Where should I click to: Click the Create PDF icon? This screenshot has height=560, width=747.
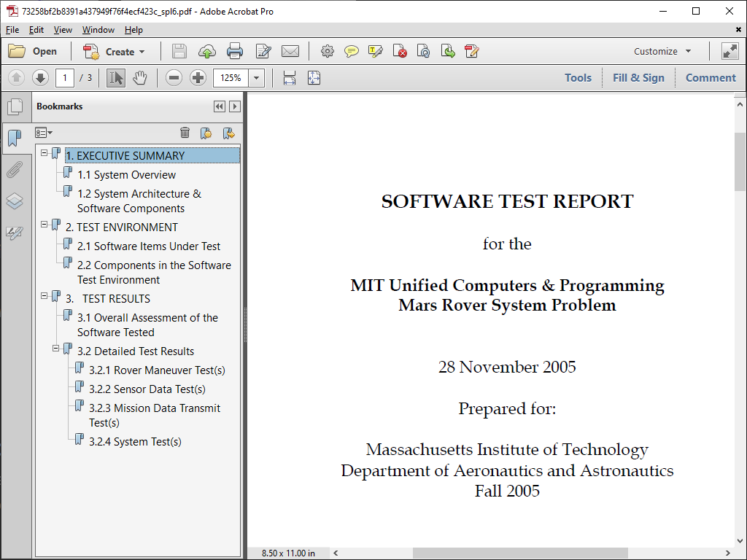(91, 52)
